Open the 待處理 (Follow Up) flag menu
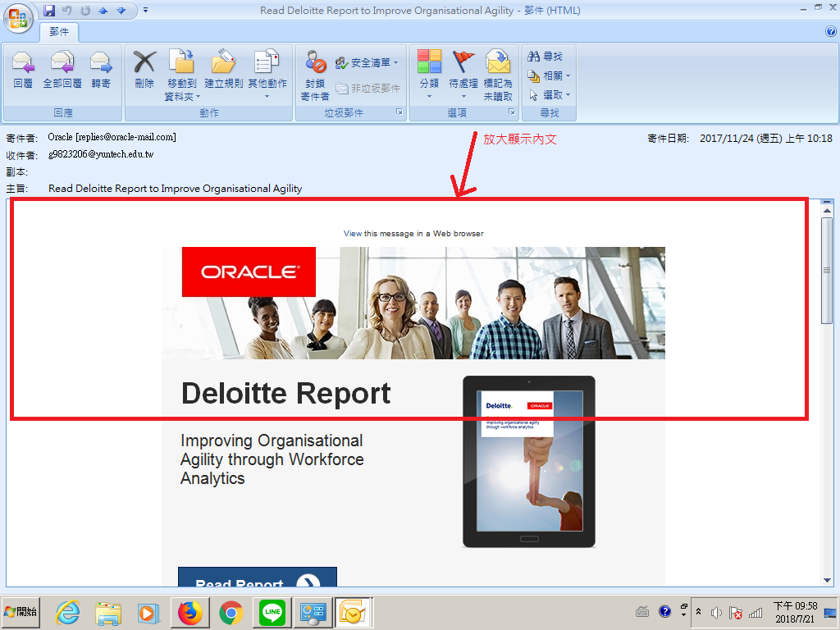The image size is (840, 630). [x=463, y=75]
